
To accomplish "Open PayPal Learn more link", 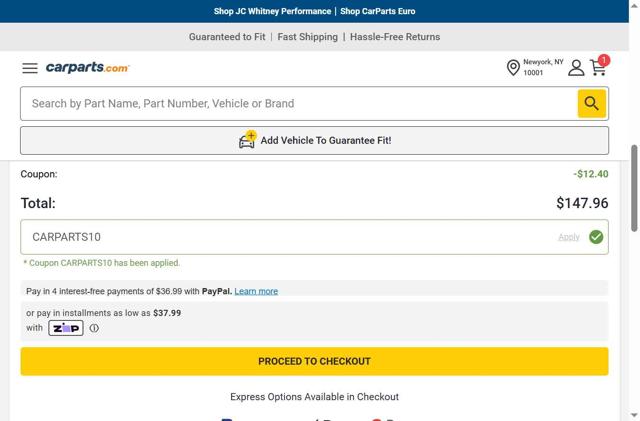I will (x=256, y=291).
